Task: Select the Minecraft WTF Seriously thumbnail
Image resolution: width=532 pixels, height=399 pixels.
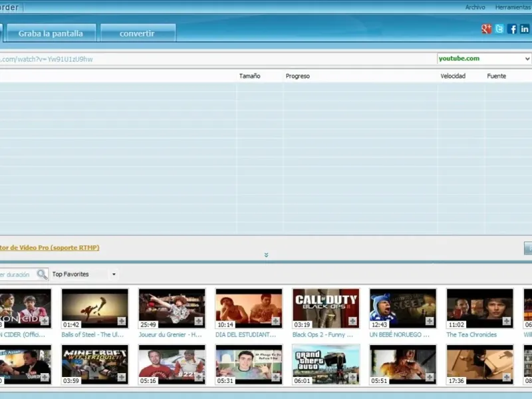Action: (94, 364)
